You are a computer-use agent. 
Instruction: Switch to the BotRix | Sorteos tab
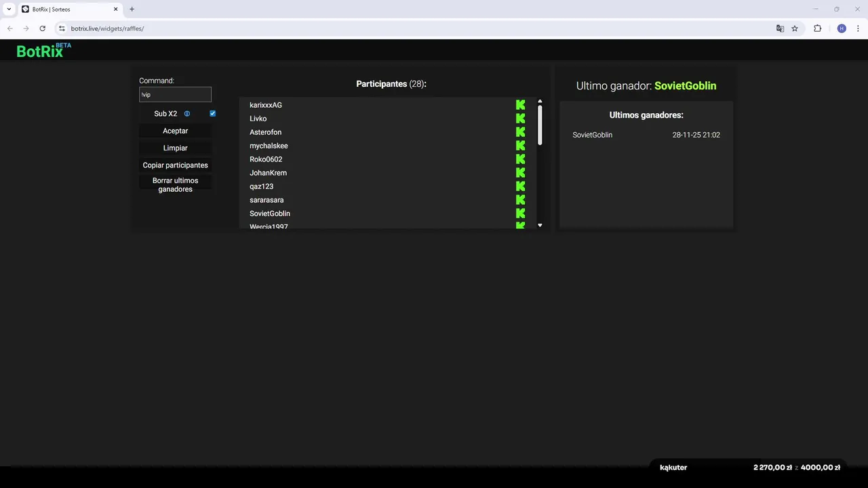tap(69, 9)
